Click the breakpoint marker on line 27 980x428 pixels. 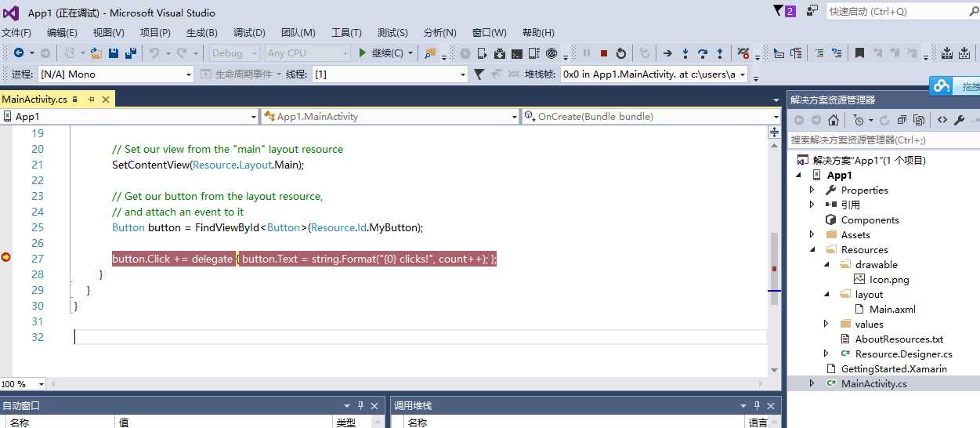(x=6, y=257)
